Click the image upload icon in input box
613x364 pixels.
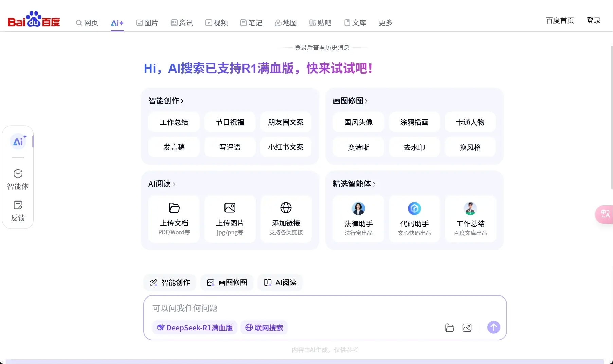coord(467,328)
